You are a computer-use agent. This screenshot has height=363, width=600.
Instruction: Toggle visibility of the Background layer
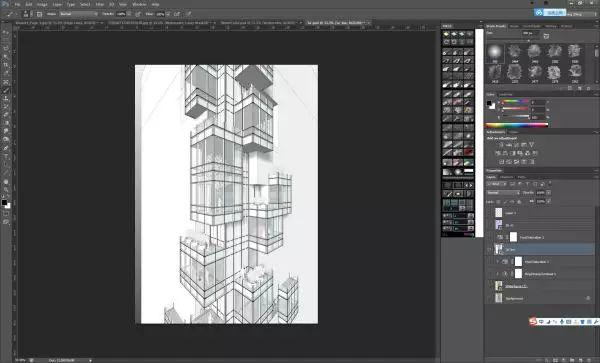click(490, 298)
